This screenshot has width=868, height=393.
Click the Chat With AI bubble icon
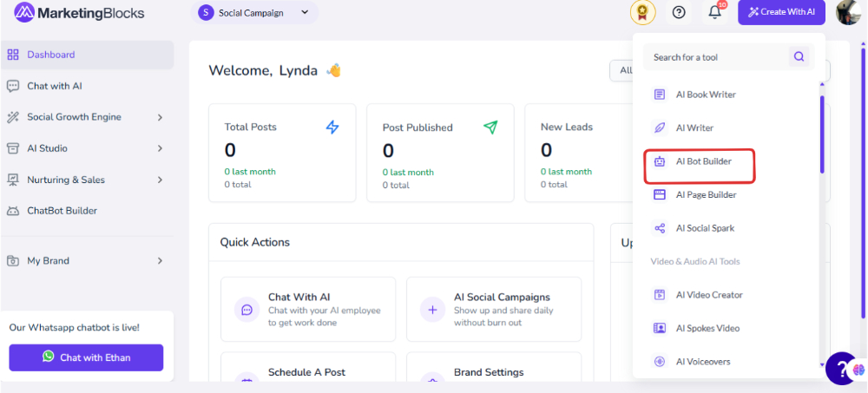pyautogui.click(x=247, y=310)
